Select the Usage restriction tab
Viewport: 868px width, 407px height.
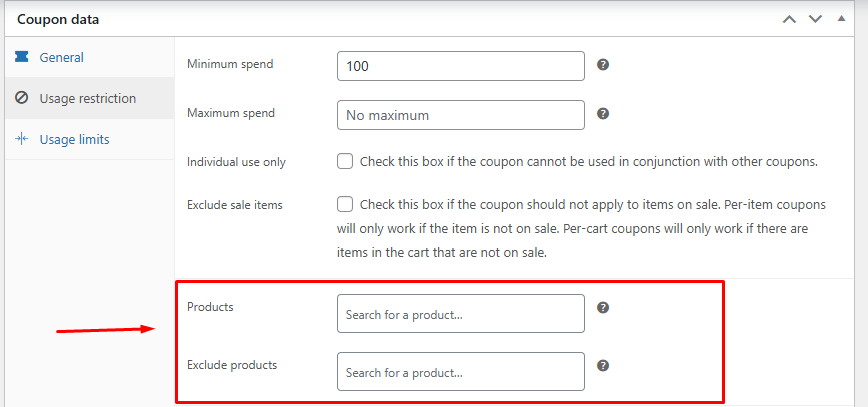(x=89, y=98)
